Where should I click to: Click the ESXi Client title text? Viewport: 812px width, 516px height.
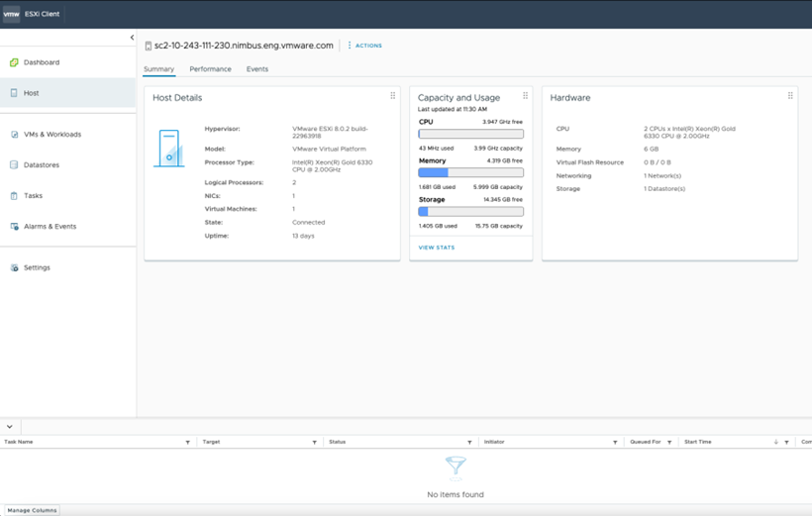42,14
